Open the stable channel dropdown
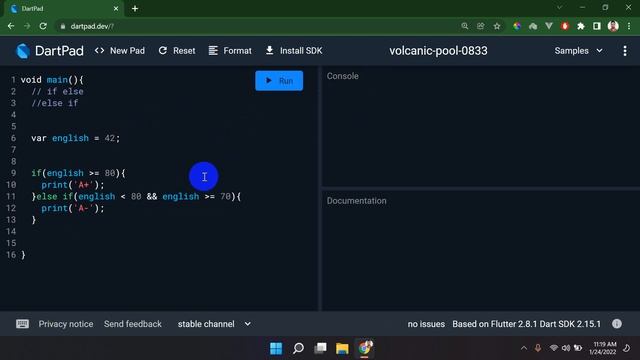Viewport: 640px width, 360px height. (x=214, y=324)
